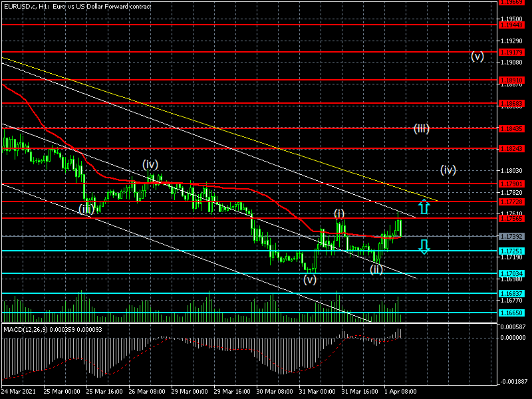The image size is (532, 399).
Task: Select the cyan 1.16650 support level label
Action: click(511, 313)
